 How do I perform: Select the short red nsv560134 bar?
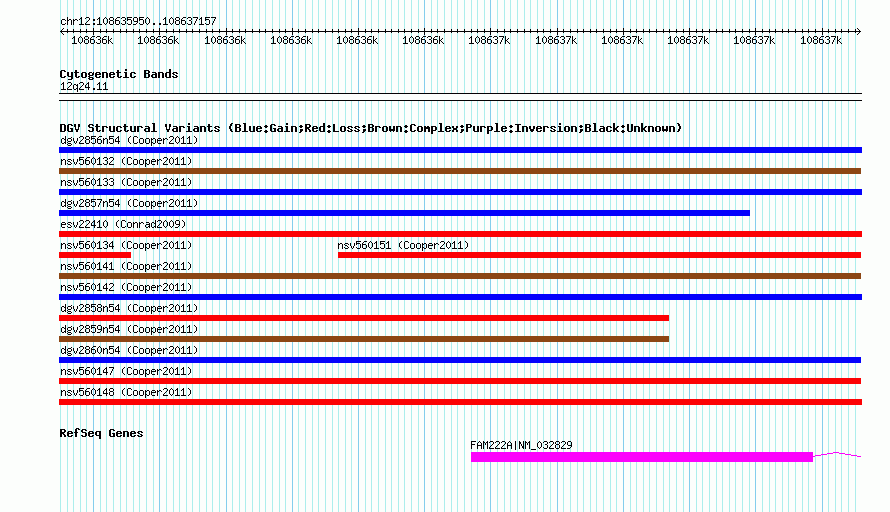pos(95,255)
